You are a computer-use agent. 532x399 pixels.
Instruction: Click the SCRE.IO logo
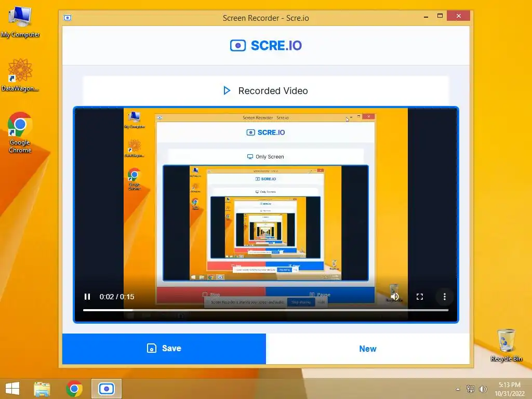point(265,45)
